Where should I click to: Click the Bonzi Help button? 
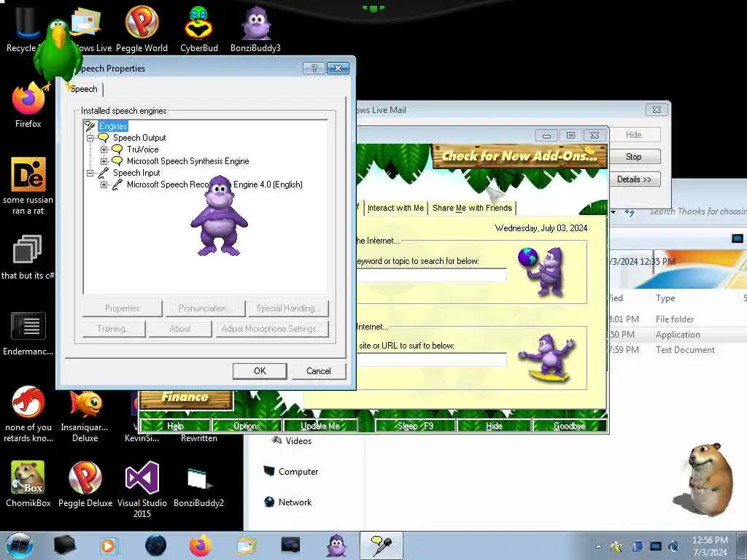click(175, 426)
